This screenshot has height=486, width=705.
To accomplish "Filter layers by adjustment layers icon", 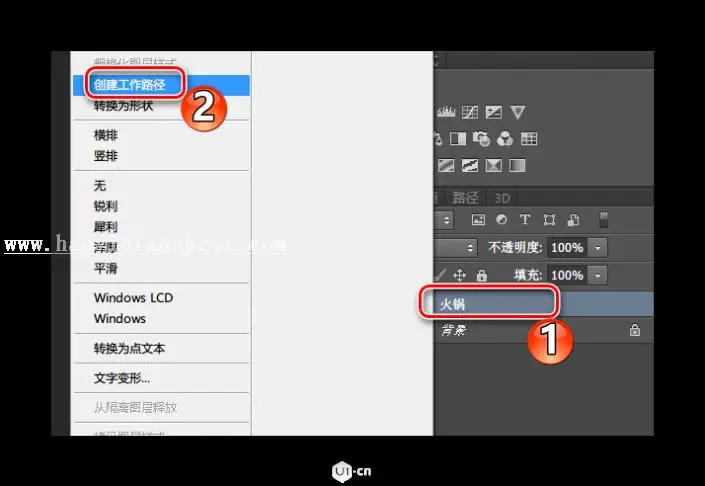I will (501, 219).
